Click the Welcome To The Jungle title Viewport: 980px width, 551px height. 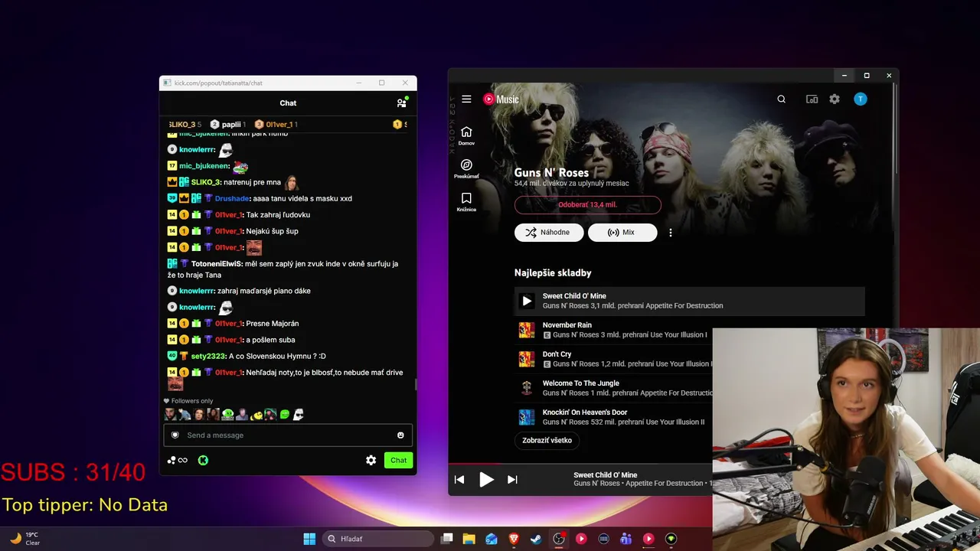(x=581, y=383)
